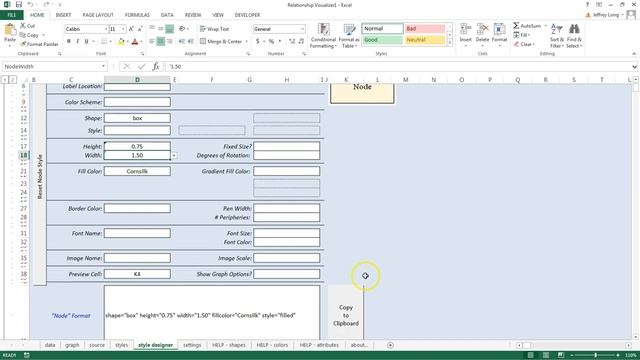Click the Save icon in the Quick Access toolbar
640x360 pixels.
pyautogui.click(x=19, y=5)
